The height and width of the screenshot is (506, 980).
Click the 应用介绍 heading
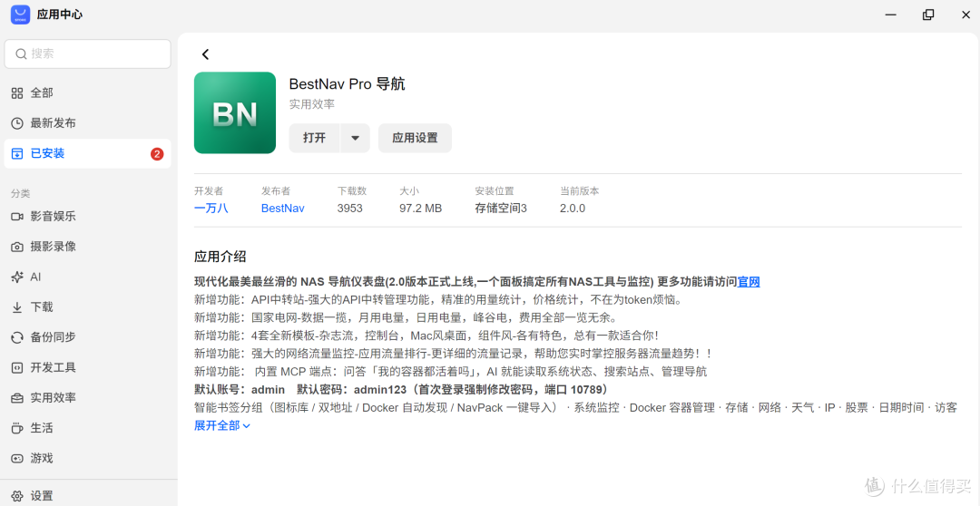click(220, 256)
